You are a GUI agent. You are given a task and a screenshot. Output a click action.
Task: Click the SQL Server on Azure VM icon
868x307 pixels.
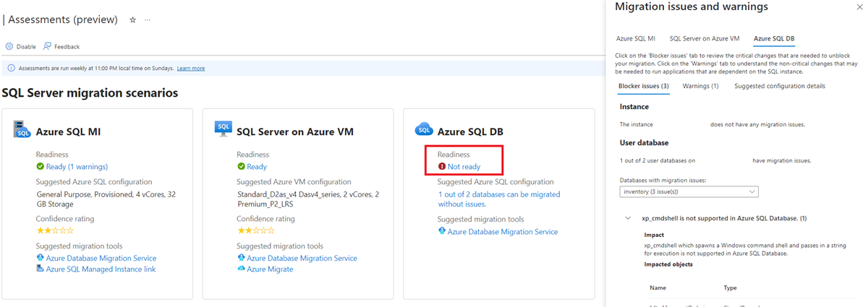[224, 130]
